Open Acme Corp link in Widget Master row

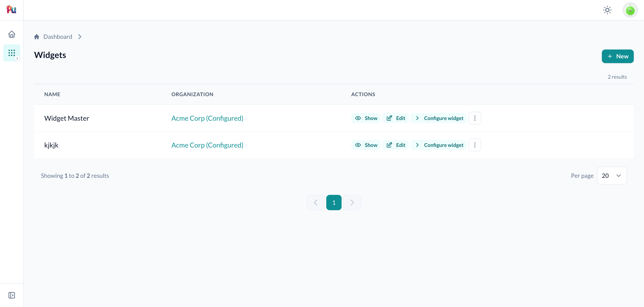coord(207,118)
